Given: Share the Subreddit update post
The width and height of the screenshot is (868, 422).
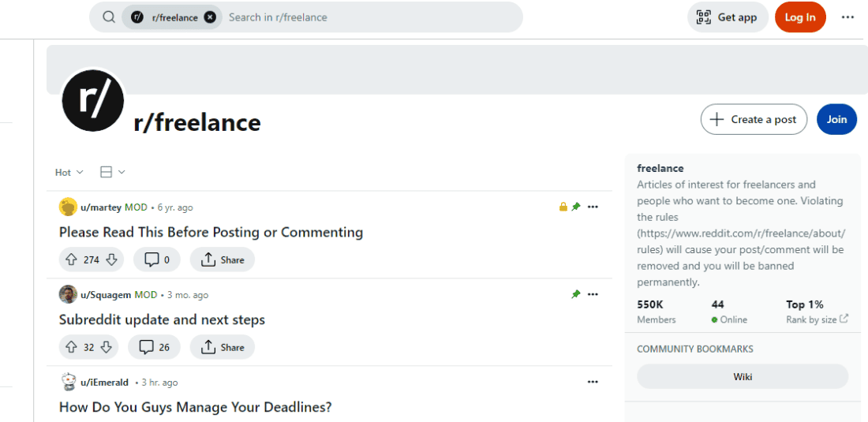Looking at the screenshot, I should [222, 347].
